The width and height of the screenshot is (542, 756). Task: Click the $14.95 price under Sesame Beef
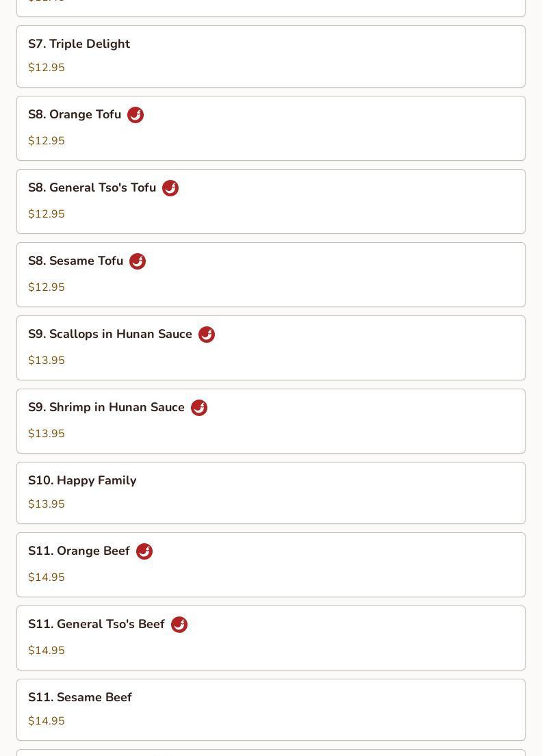47,721
